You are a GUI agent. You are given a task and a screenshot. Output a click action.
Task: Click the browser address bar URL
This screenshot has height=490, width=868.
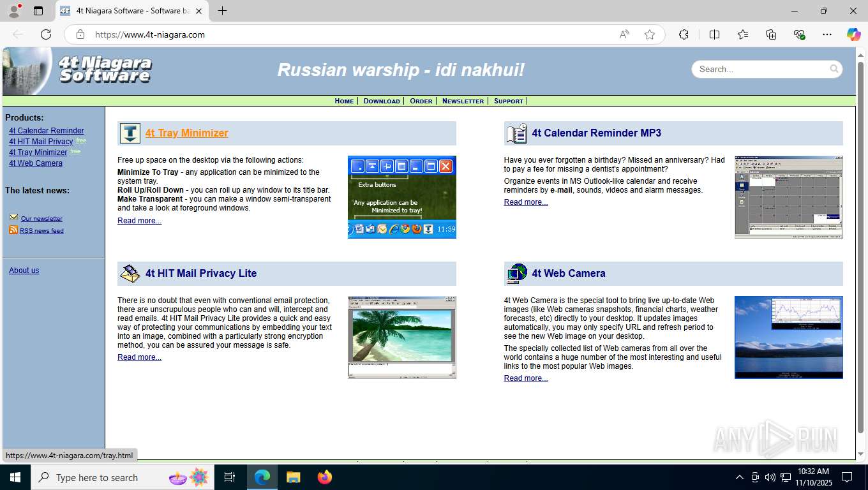click(150, 34)
